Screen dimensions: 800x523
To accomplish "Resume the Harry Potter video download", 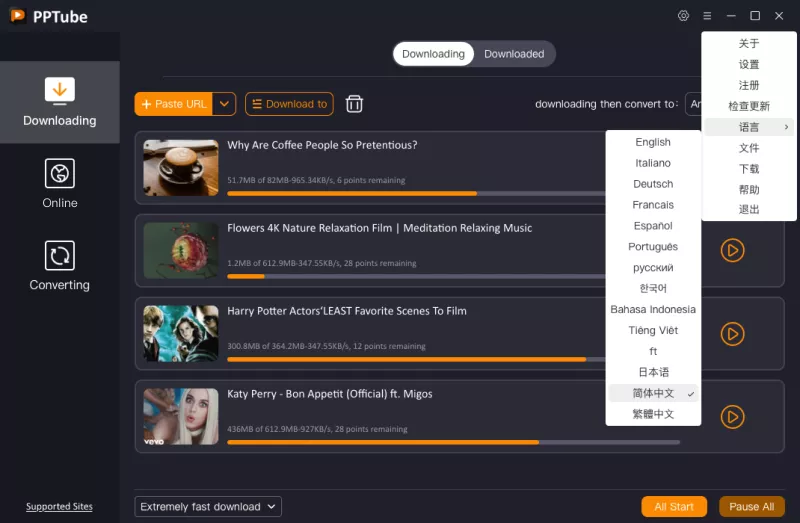I will (732, 333).
